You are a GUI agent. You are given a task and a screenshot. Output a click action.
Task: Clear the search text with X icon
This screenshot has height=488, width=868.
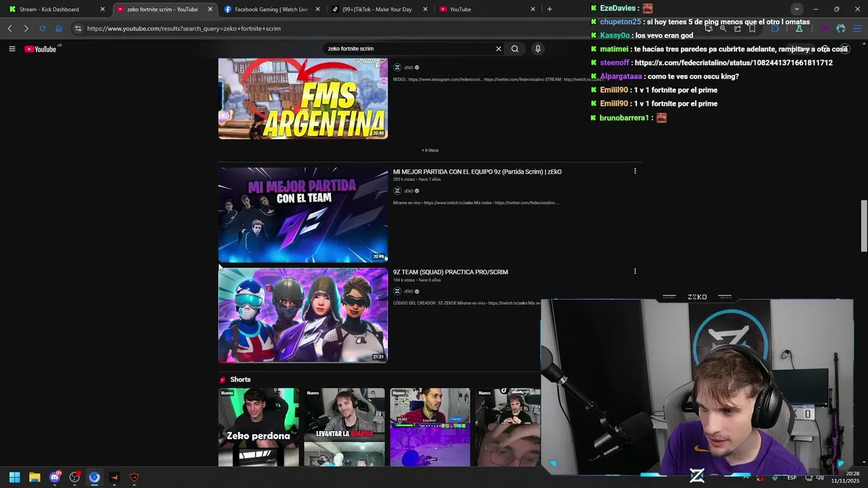pyautogui.click(x=498, y=49)
